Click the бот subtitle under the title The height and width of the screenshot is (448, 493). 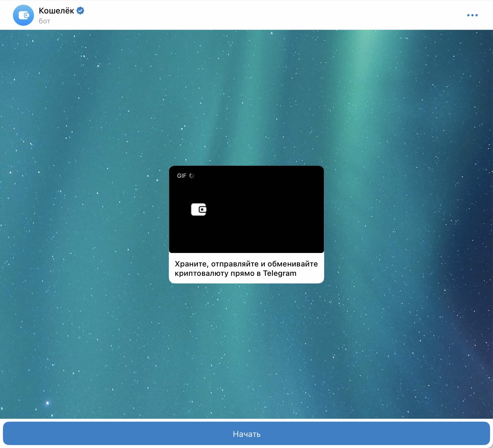(x=45, y=21)
